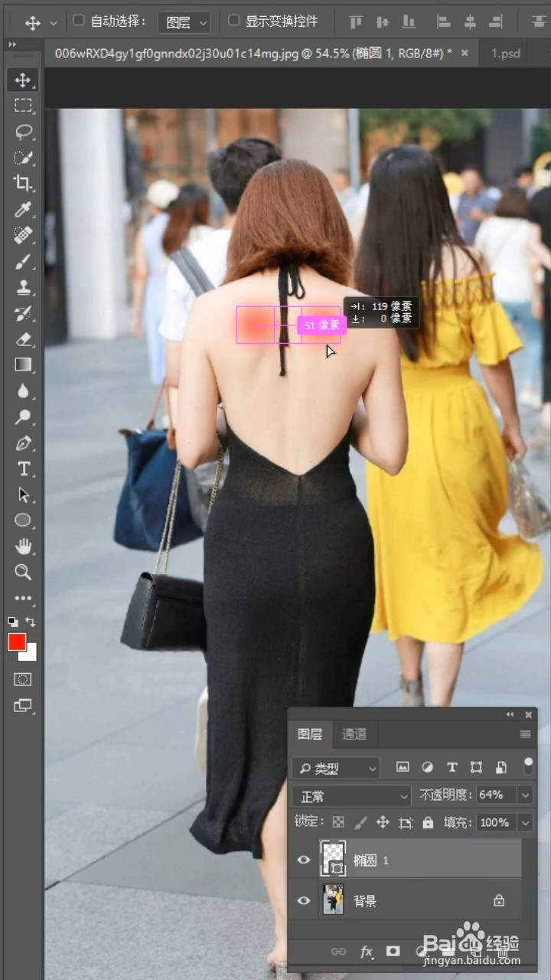Select the Horizontal Type tool

click(x=23, y=469)
